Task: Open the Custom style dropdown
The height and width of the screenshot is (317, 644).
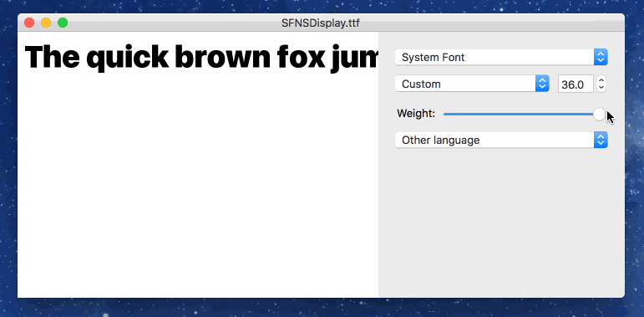Action: [472, 84]
